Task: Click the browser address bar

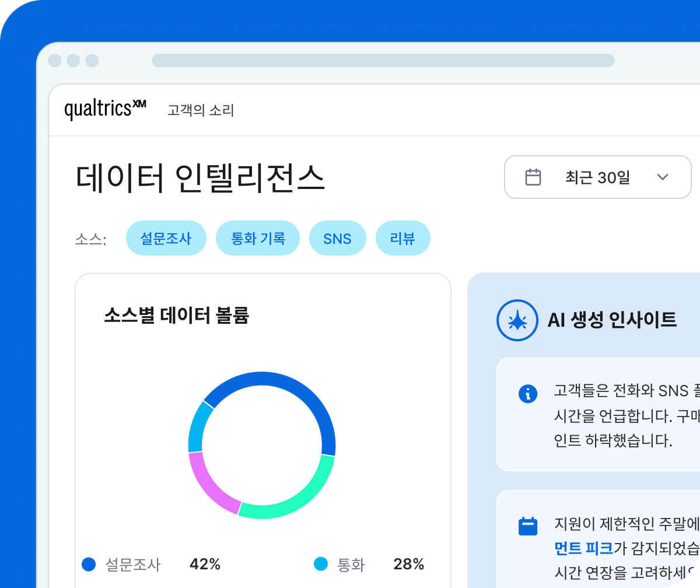Action: pos(383,61)
